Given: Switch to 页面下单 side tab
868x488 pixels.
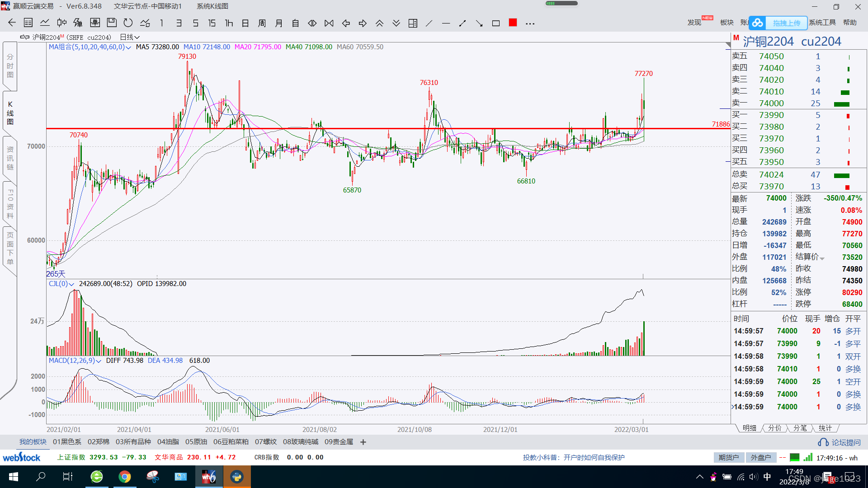Looking at the screenshot, I should pyautogui.click(x=10, y=249).
